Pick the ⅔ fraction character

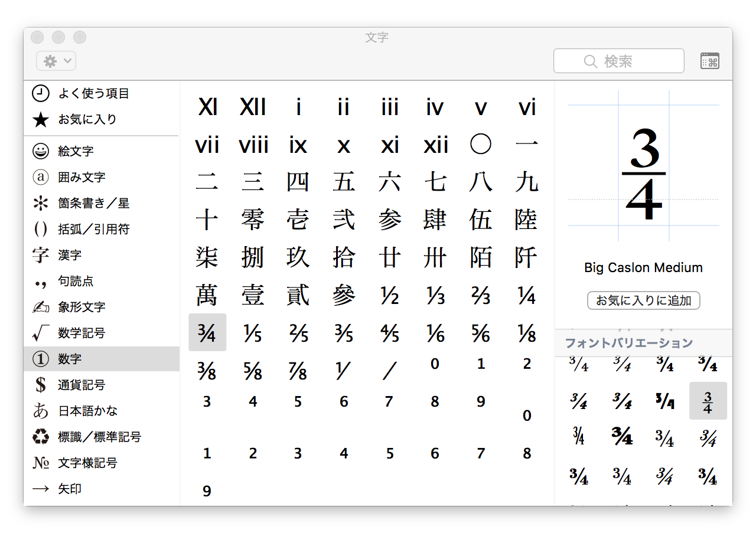(480, 296)
